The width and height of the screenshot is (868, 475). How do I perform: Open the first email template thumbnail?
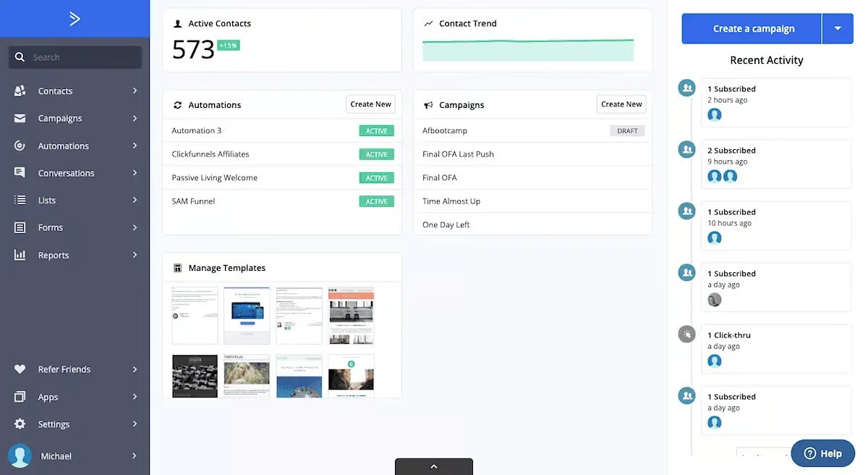click(194, 314)
